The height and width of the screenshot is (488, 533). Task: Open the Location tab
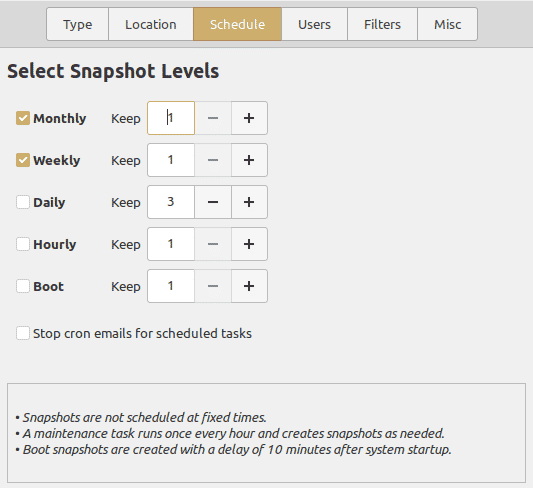pos(151,24)
